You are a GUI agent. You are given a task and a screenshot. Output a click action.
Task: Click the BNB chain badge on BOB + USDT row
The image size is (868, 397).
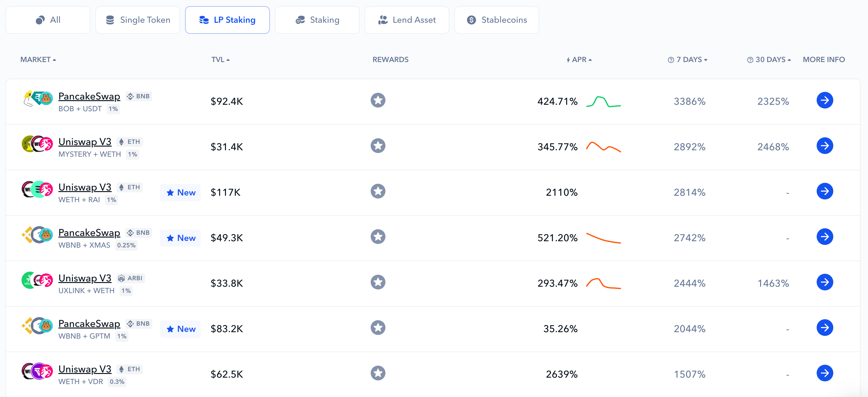tap(139, 96)
